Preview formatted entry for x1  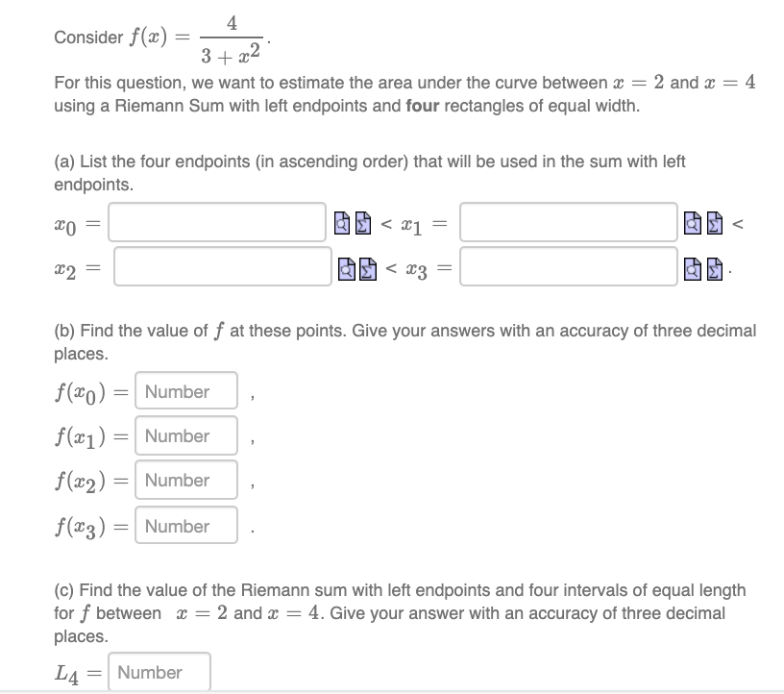click(x=692, y=223)
